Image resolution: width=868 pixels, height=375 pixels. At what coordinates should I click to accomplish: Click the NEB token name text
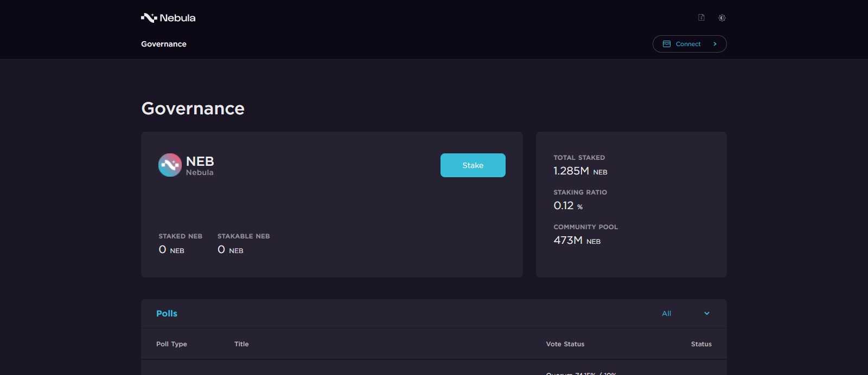click(200, 161)
